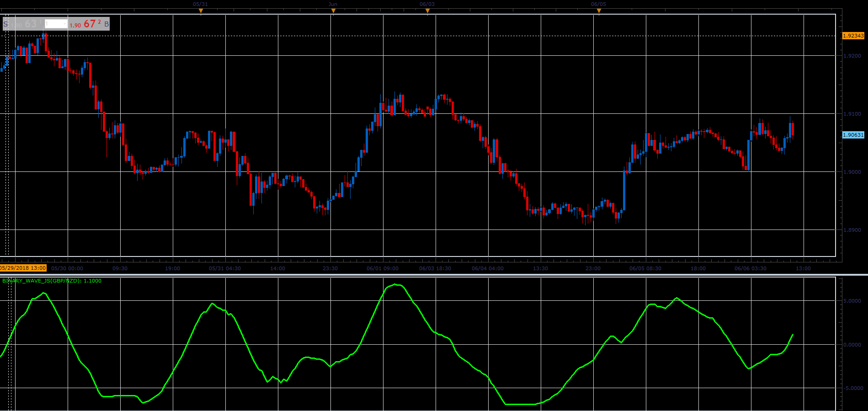Select the BINARY_WAVE_JS(GBP/NZD) indicator label

[x=52, y=281]
